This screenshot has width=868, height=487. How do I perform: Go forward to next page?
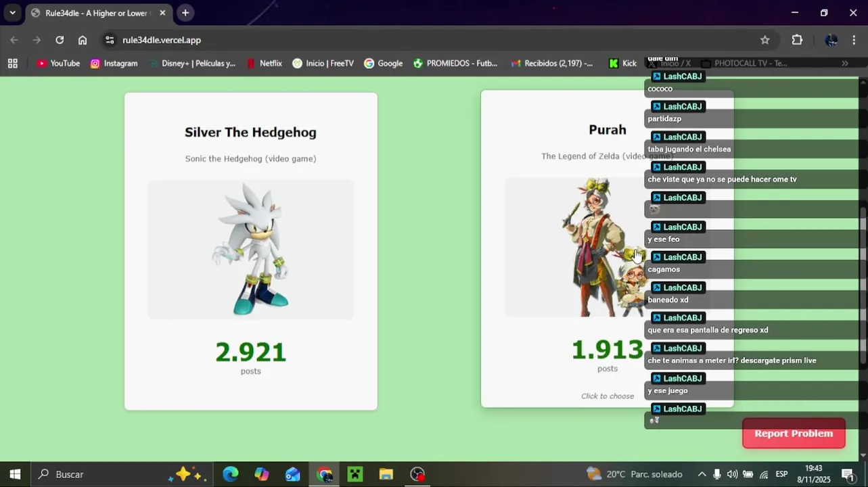(x=37, y=40)
